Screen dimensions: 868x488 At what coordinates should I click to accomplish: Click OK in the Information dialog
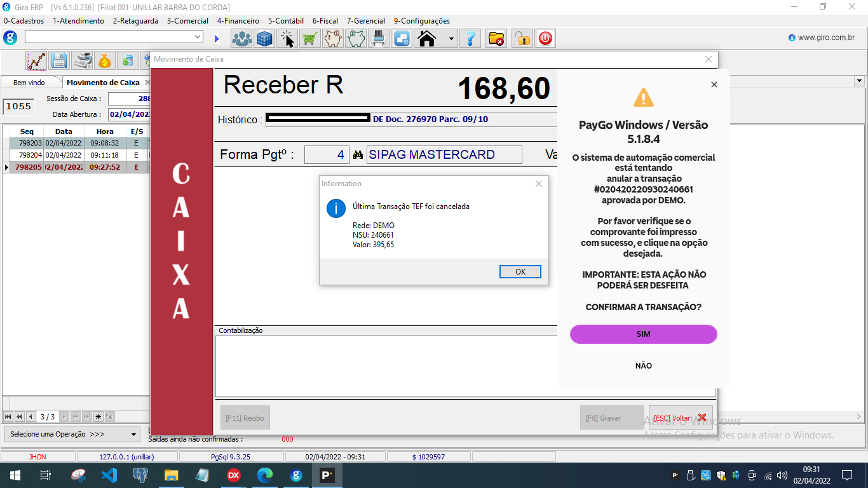pos(520,271)
